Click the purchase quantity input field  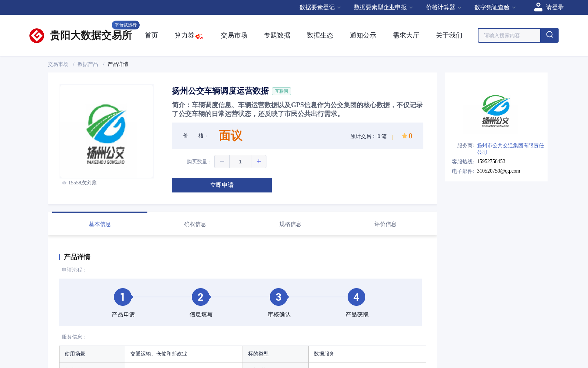tap(240, 162)
